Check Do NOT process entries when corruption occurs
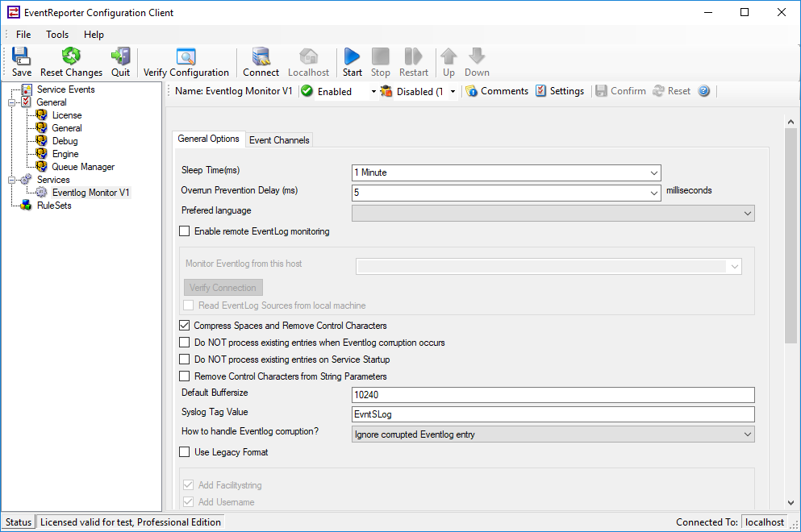The image size is (801, 532). (185, 342)
